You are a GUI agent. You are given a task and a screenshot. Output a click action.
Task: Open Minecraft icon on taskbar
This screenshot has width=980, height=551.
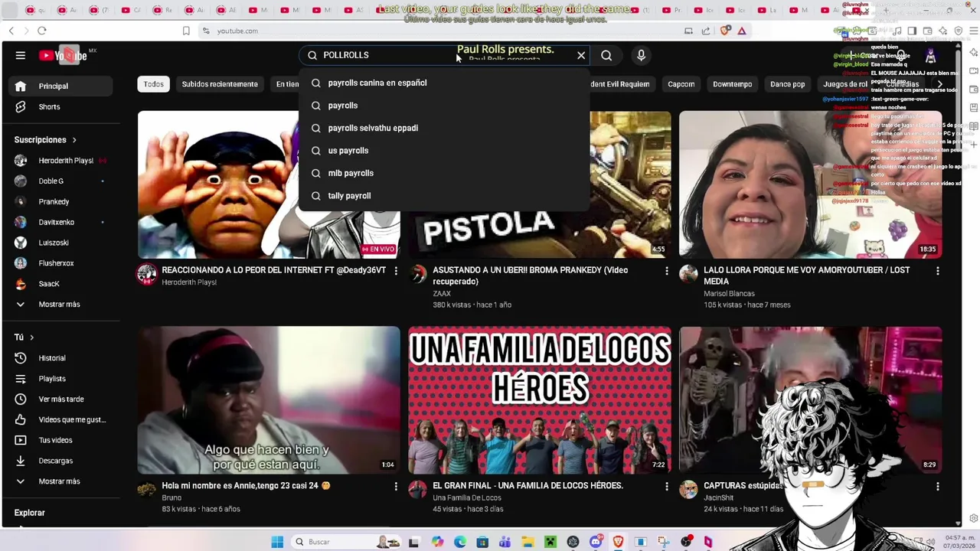point(550,542)
